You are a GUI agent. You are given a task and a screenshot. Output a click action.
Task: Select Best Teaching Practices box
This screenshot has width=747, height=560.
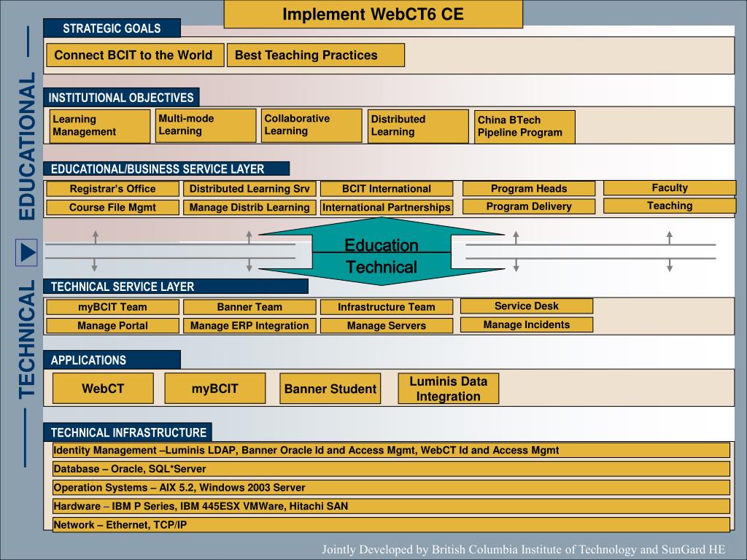tap(316, 55)
